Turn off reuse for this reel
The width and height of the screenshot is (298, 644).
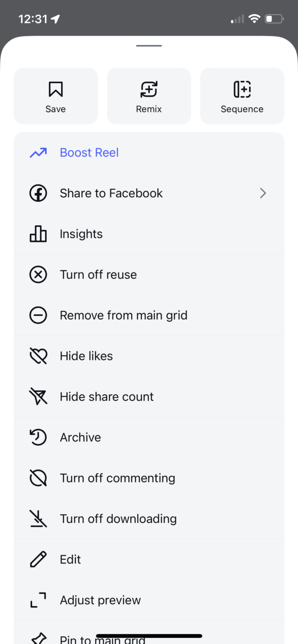98,275
